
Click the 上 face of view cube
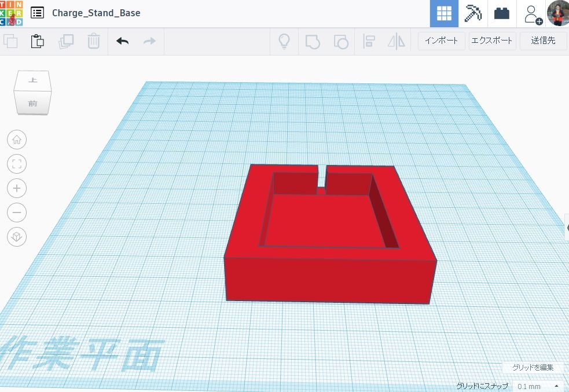tap(32, 80)
